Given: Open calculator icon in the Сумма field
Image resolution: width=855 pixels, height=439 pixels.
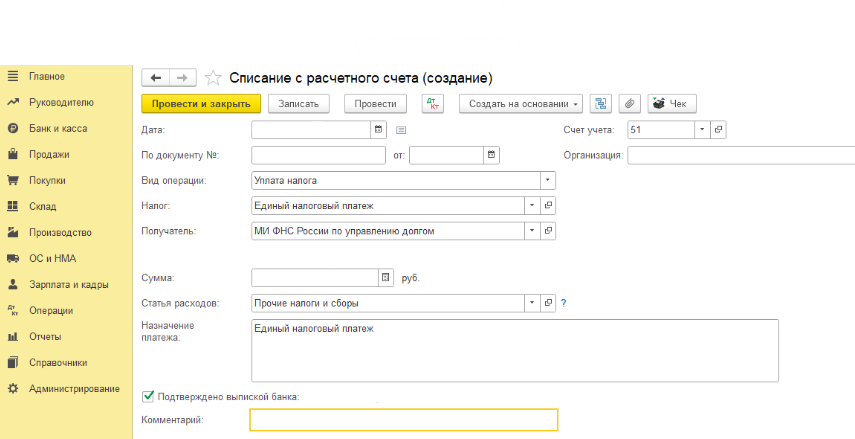Looking at the screenshot, I should coord(386,278).
